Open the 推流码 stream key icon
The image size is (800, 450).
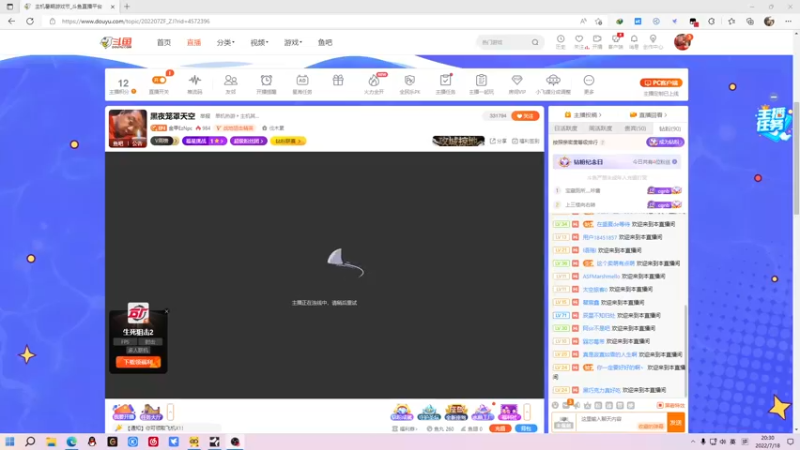pos(194,80)
